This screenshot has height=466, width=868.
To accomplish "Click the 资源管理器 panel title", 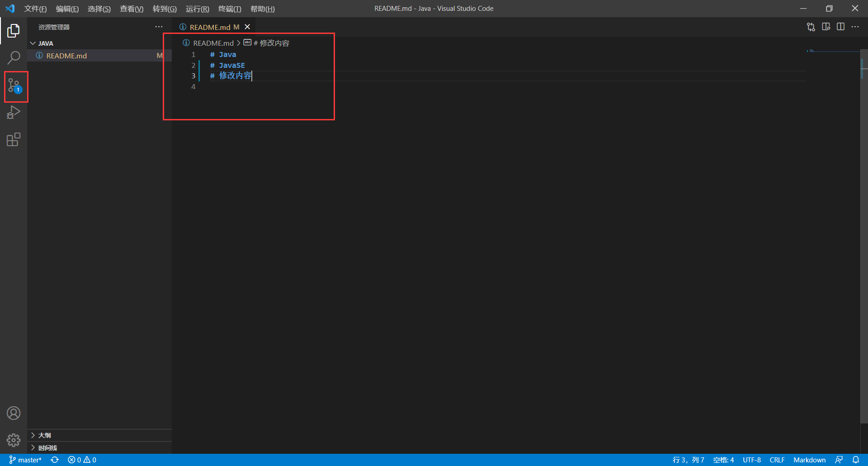I will [54, 27].
